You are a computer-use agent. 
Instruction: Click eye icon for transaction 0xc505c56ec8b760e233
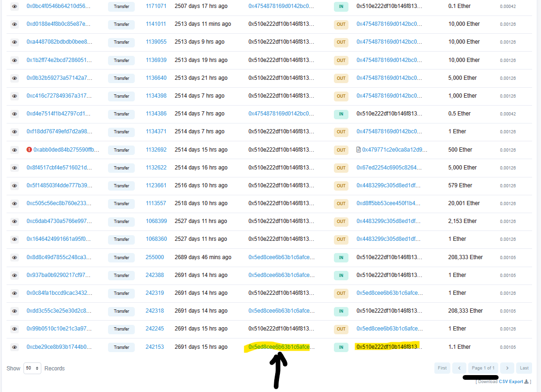(x=15, y=204)
